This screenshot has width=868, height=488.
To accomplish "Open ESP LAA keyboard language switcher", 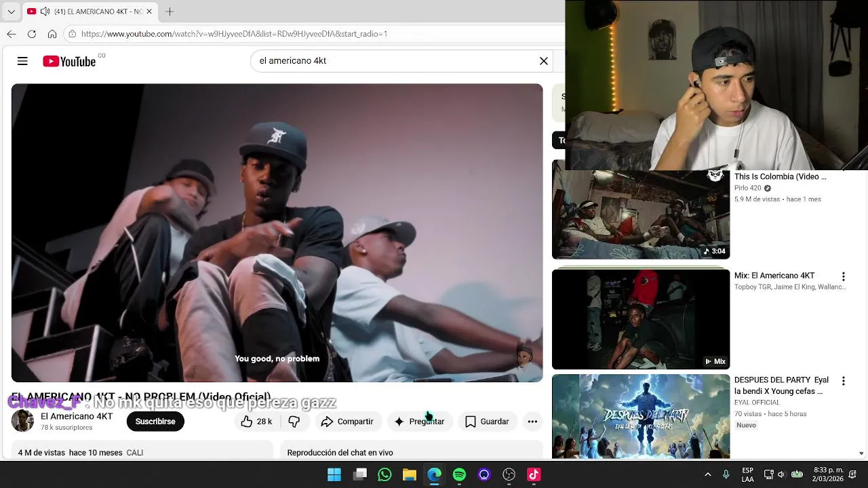I will click(x=747, y=474).
